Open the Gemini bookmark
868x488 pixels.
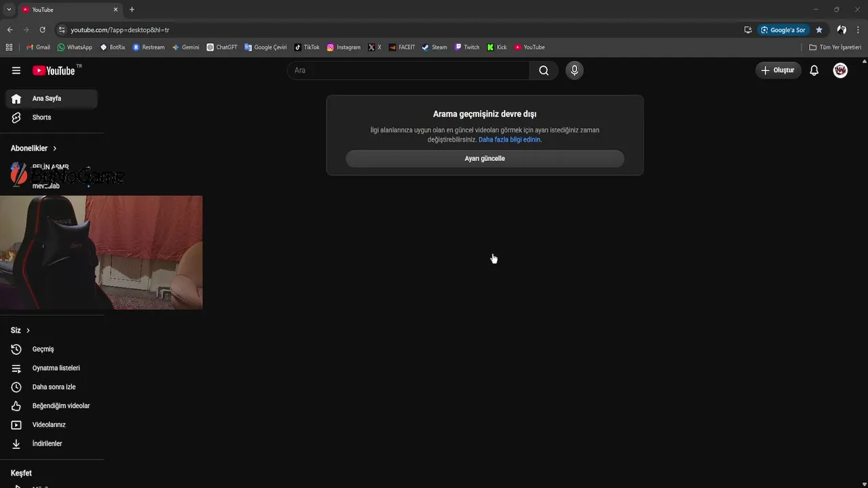[186, 47]
